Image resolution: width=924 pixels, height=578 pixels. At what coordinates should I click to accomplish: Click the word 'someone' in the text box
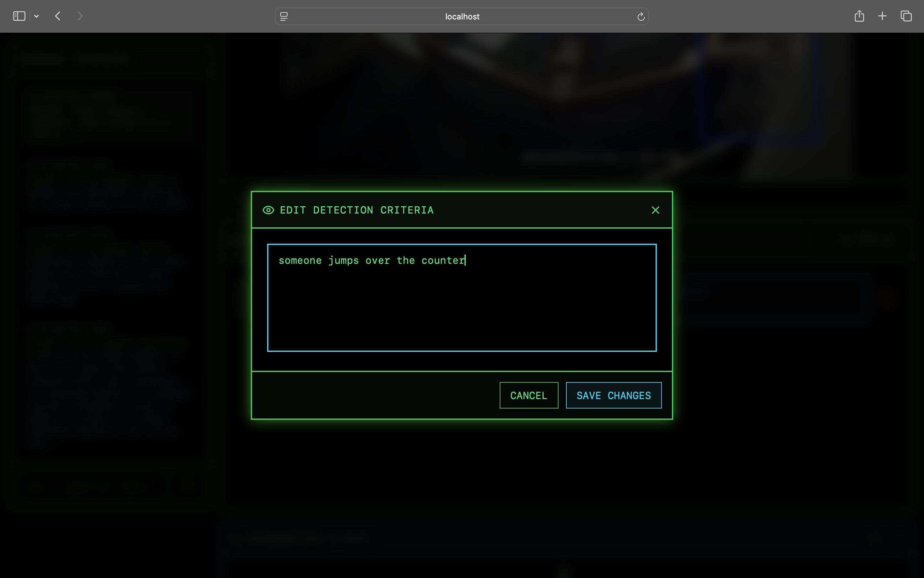300,261
